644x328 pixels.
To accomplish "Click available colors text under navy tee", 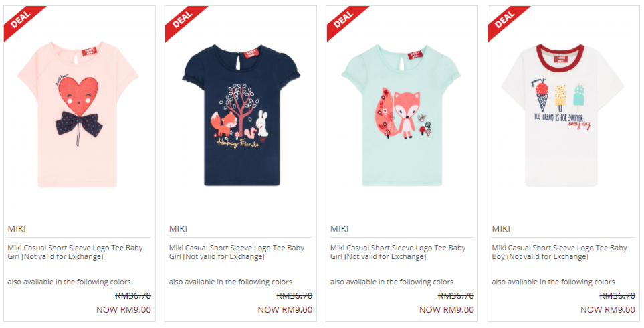I will click(x=231, y=282).
